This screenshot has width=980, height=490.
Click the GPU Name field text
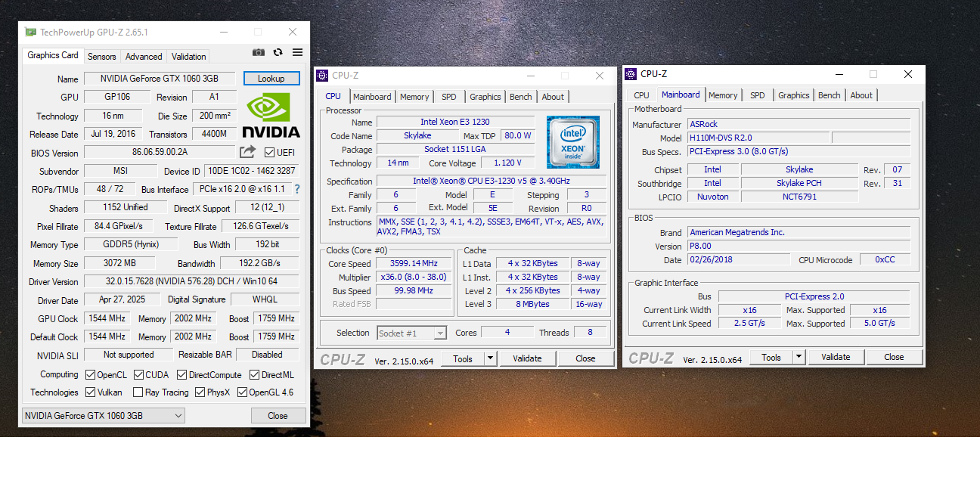(x=159, y=79)
